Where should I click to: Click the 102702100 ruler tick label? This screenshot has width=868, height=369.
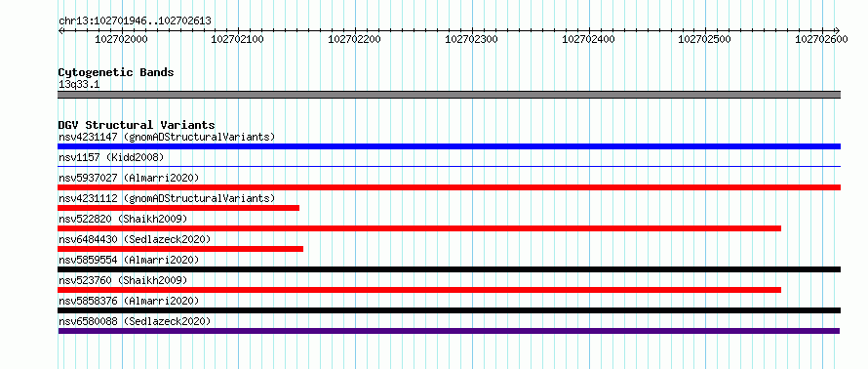click(x=238, y=39)
